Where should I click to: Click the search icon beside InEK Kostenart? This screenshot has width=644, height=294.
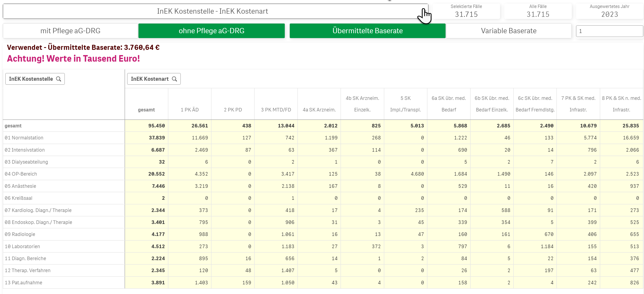[174, 79]
